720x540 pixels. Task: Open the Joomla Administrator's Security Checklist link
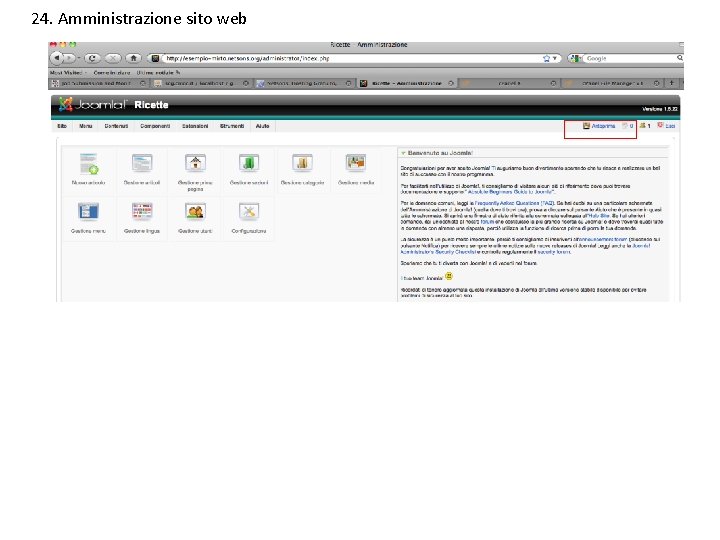(x=525, y=248)
